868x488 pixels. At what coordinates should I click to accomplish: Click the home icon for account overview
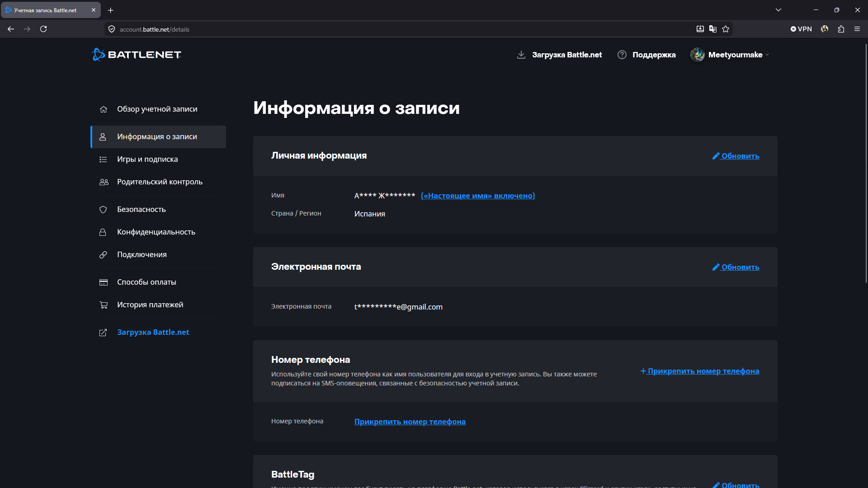click(104, 109)
